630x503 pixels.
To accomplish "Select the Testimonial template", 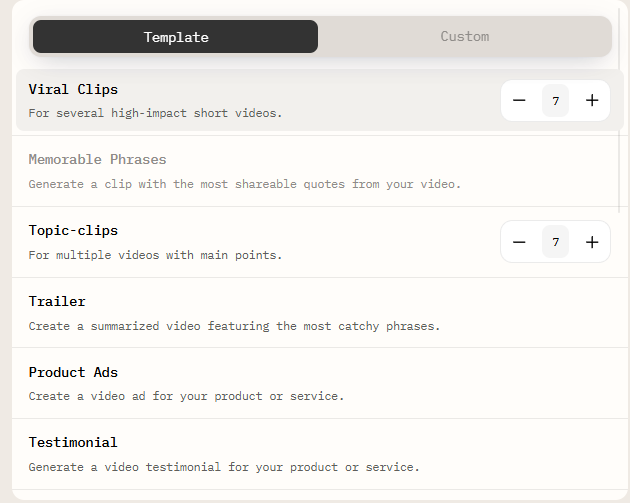I will 73,442.
